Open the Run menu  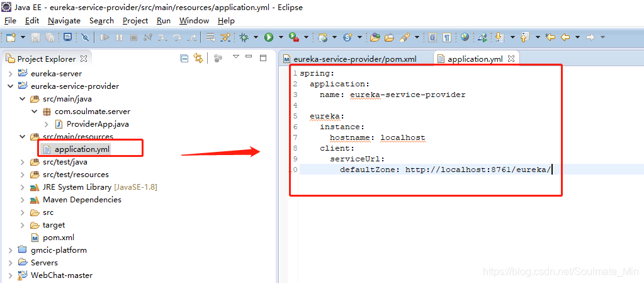click(x=164, y=21)
